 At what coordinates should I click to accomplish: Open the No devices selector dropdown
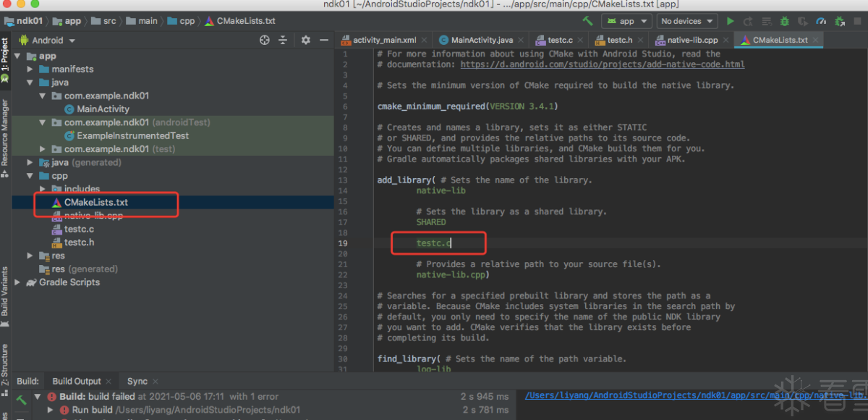point(687,21)
